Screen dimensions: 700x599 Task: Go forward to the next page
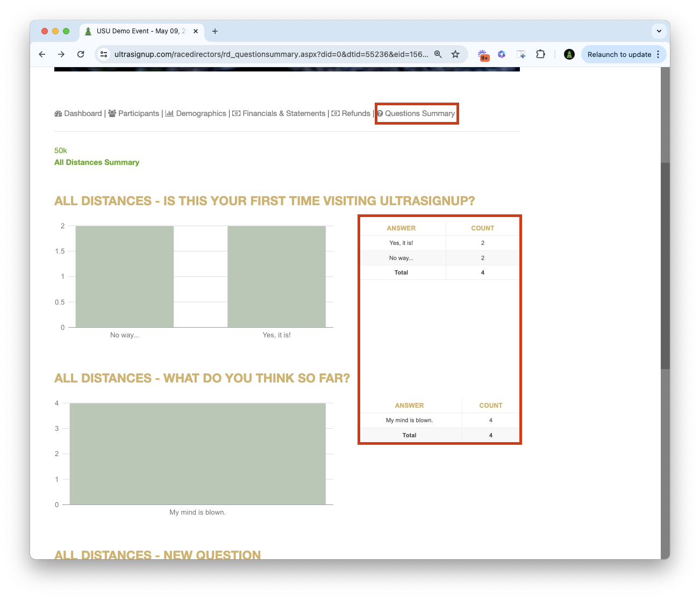coord(61,54)
